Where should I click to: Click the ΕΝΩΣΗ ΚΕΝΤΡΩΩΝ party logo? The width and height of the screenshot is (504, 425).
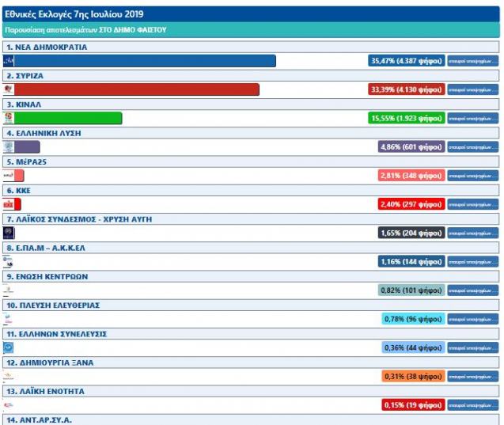(9, 290)
